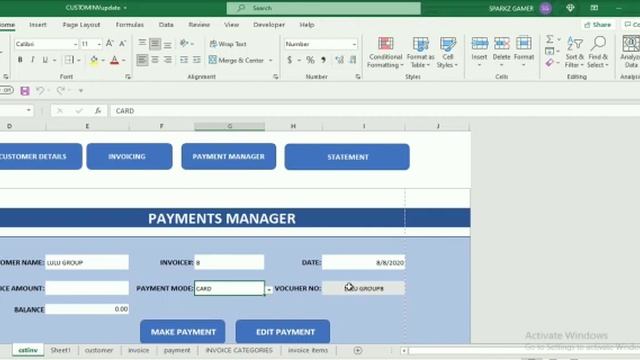Open the font size dropdown

99,44
